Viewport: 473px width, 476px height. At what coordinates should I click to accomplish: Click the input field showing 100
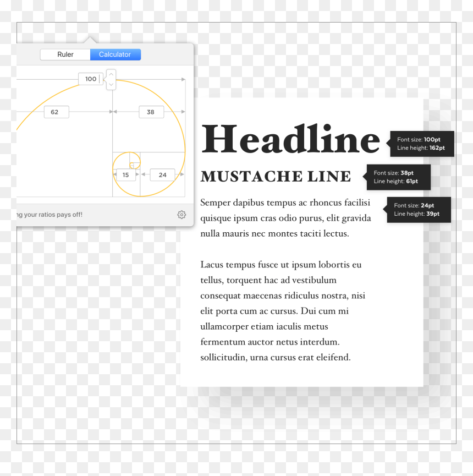pyautogui.click(x=90, y=79)
